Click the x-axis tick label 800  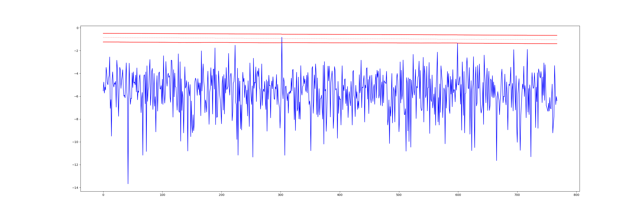(x=576, y=195)
